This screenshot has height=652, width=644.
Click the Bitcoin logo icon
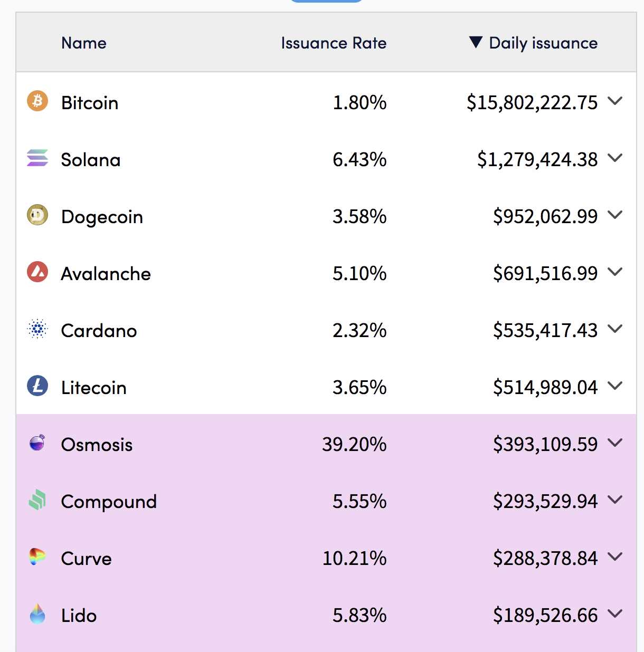click(37, 101)
